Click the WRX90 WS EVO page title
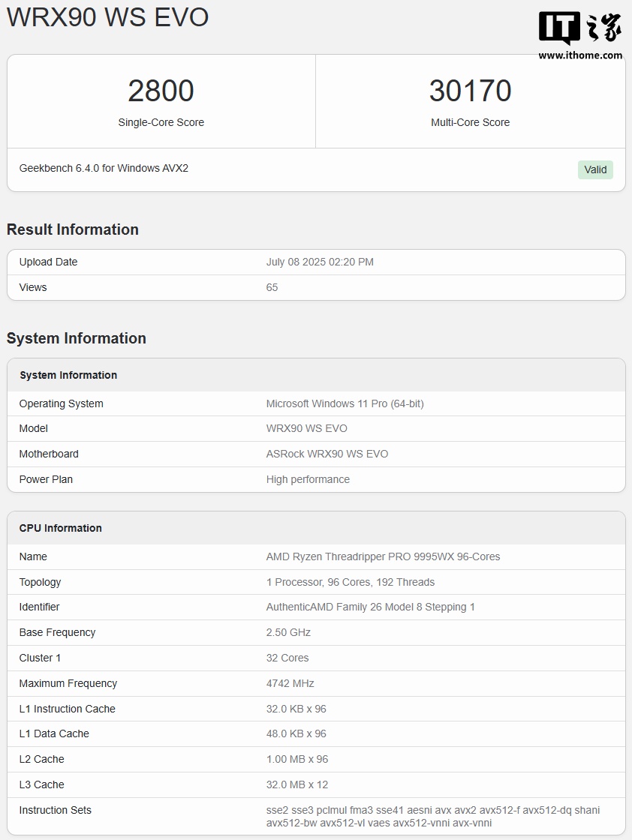This screenshot has width=632, height=840. (108, 17)
